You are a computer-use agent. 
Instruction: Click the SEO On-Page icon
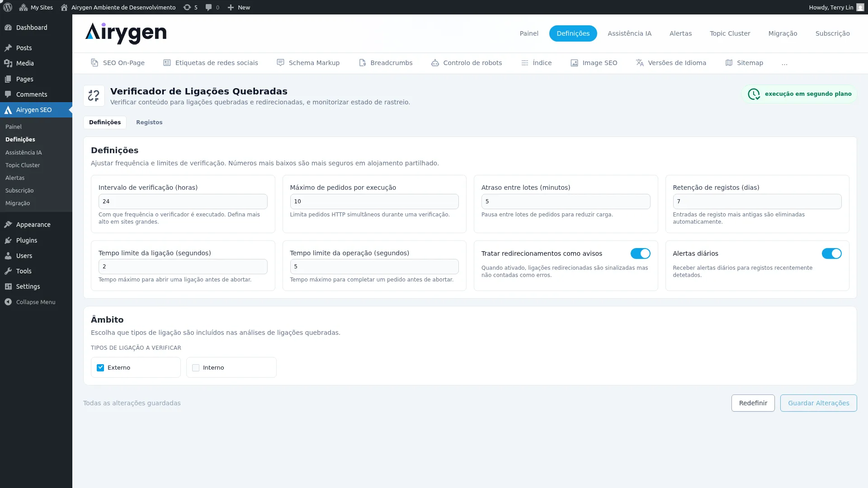(94, 63)
